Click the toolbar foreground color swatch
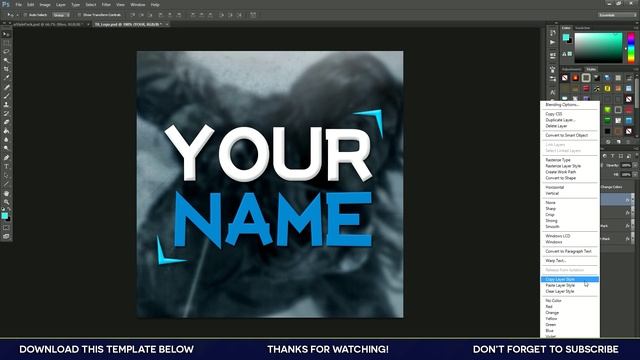 tap(4, 216)
